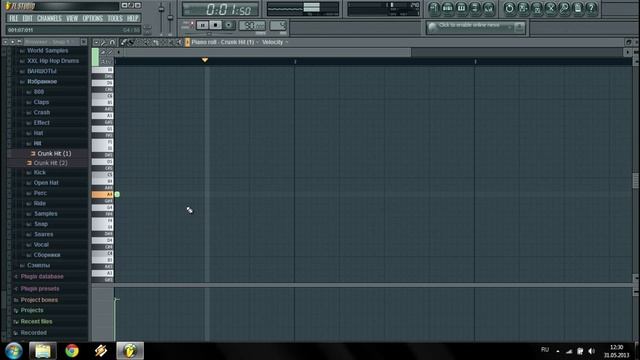640x360 pixels.
Task: Expand the Snares folder
Action: [43, 234]
